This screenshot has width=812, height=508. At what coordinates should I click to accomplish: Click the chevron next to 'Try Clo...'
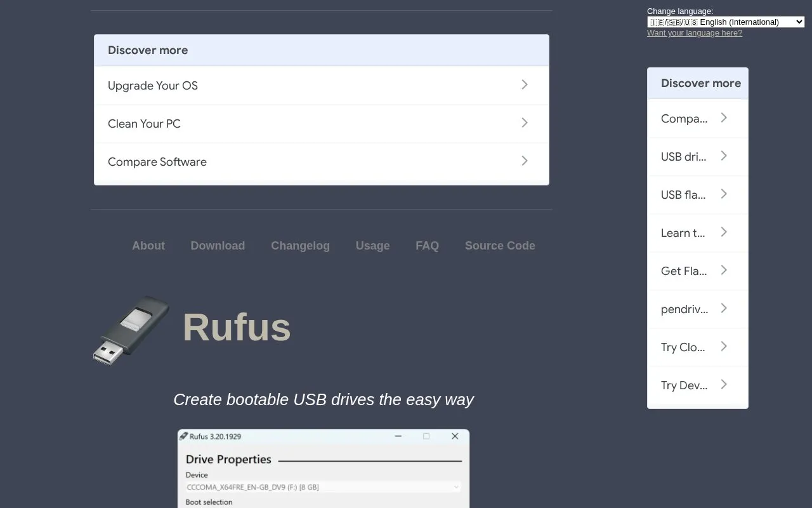click(724, 346)
